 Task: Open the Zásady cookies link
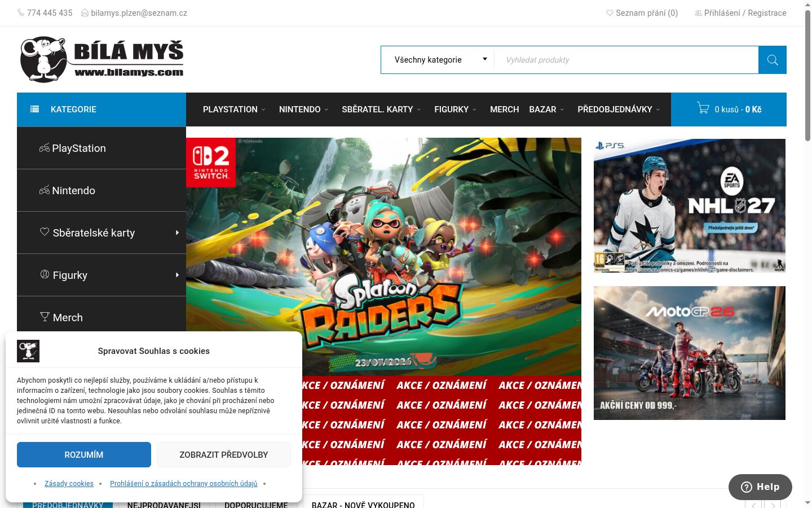(x=69, y=484)
